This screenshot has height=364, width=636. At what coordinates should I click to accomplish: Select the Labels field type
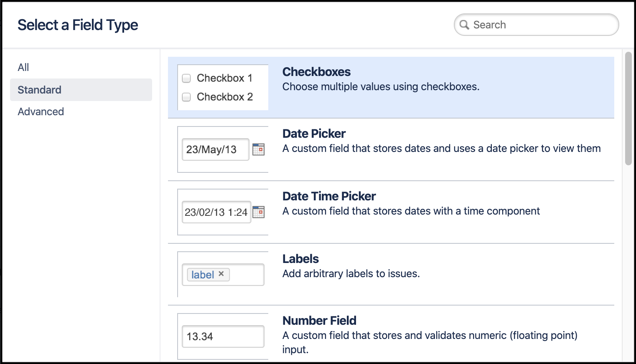[x=300, y=259]
